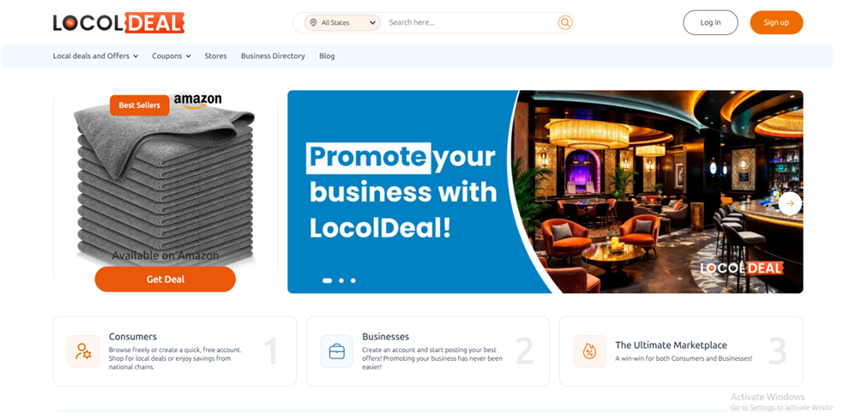
Task: Click the next slide arrow on banner
Action: click(x=790, y=204)
